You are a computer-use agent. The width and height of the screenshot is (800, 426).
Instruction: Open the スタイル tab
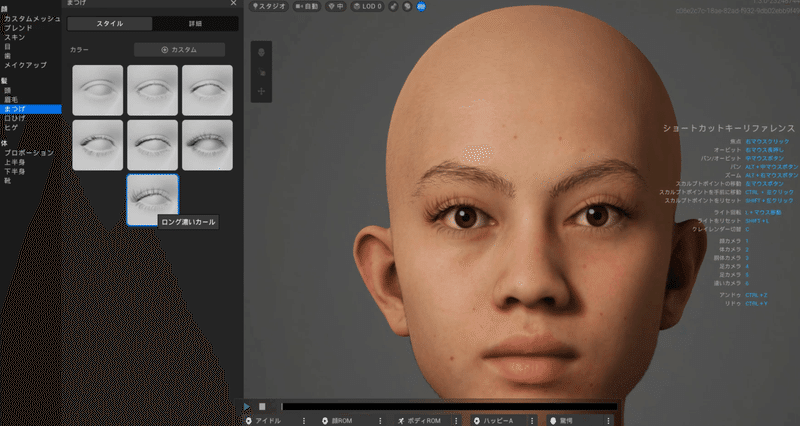pos(110,23)
